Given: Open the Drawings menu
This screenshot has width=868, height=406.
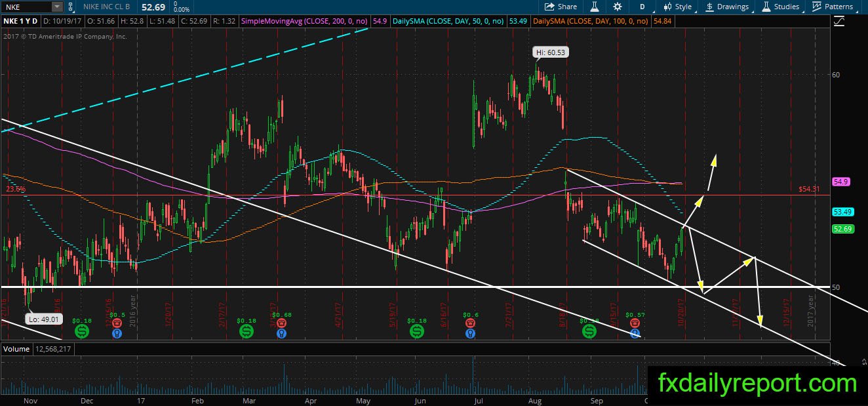Looking at the screenshot, I should click(x=728, y=7).
